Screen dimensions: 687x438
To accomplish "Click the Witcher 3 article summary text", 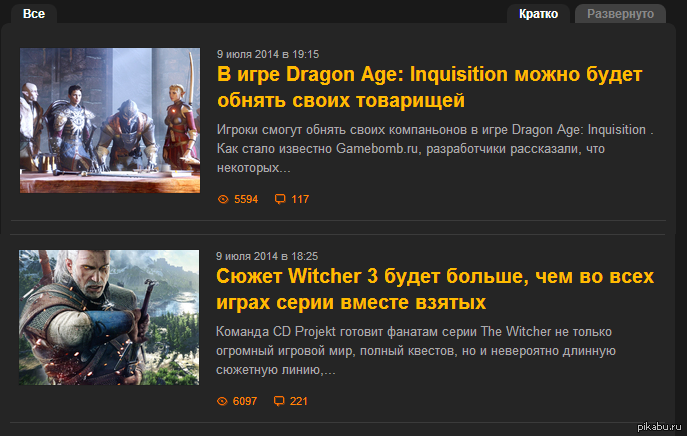I will 416,350.
